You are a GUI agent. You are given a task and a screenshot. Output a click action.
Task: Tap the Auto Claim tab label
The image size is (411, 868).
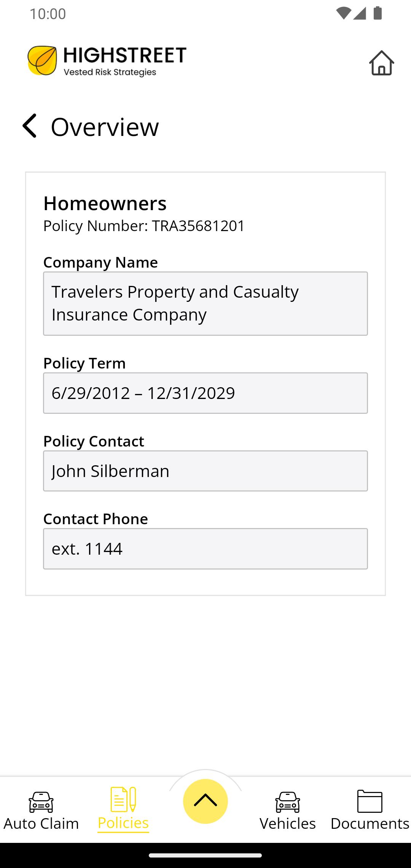coord(41,823)
